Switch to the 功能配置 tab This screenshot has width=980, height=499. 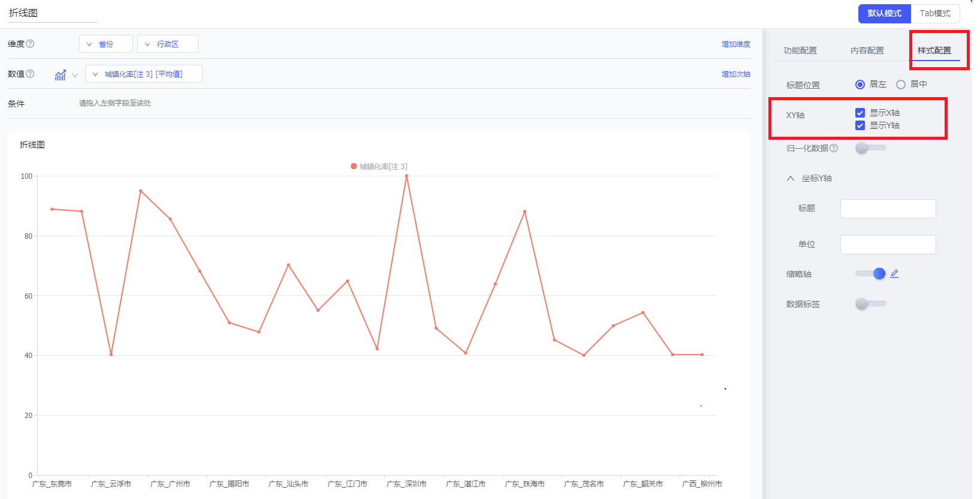click(x=800, y=50)
